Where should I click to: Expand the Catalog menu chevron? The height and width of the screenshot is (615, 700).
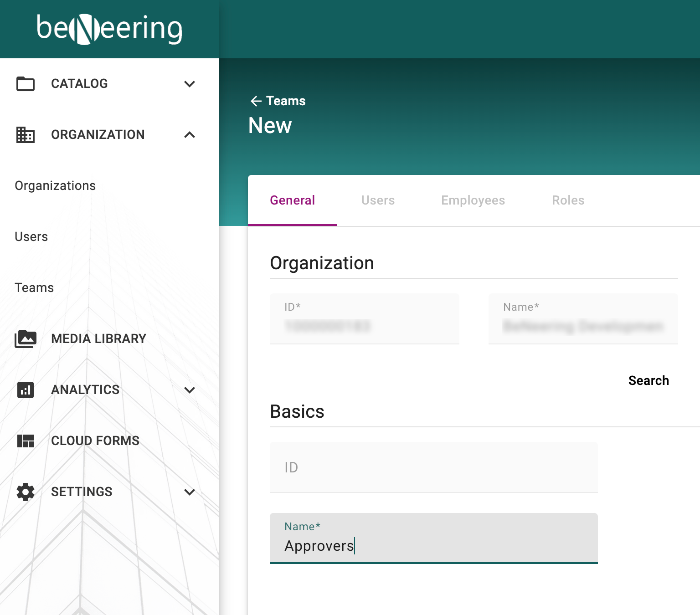[x=190, y=84]
